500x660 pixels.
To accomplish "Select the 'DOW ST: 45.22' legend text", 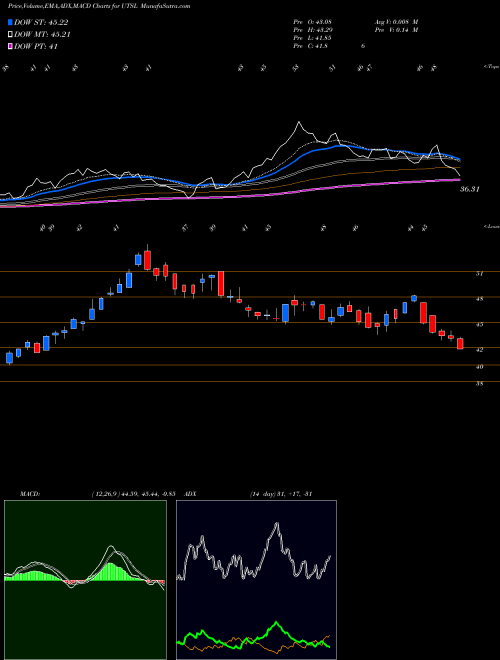I will 41,23.
